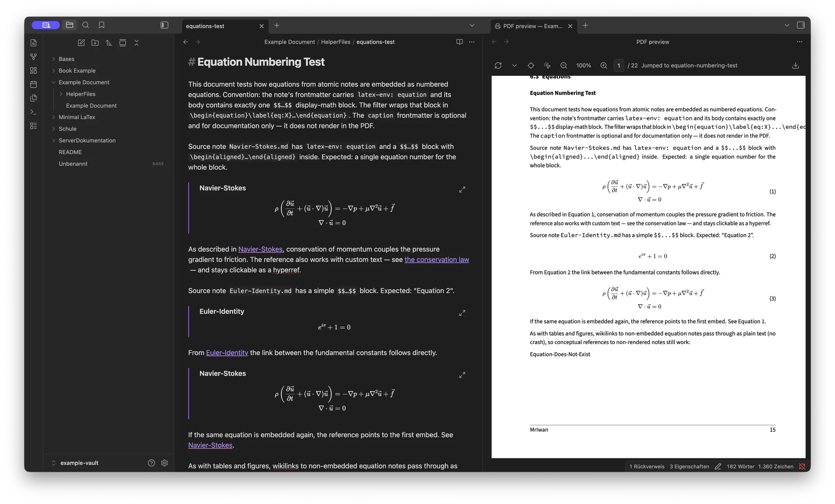Zoom out the PDF preview
This screenshot has width=835, height=504.
pyautogui.click(x=564, y=66)
